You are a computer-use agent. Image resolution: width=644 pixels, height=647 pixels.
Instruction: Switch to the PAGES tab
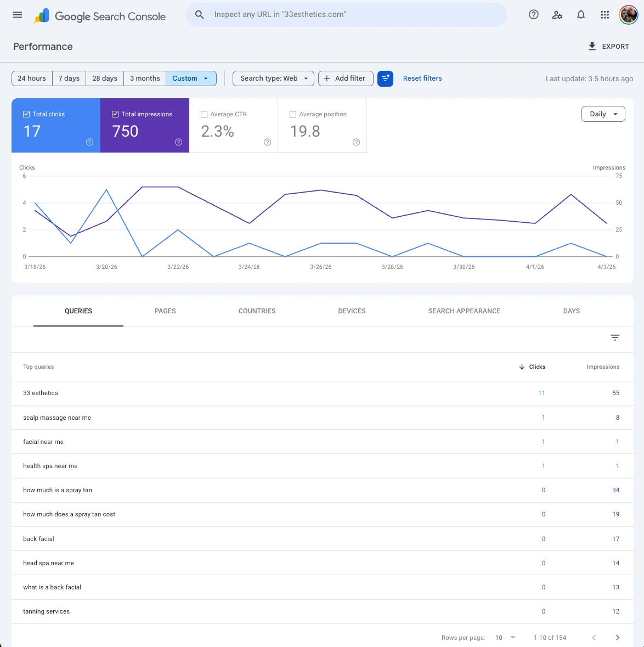(x=165, y=311)
